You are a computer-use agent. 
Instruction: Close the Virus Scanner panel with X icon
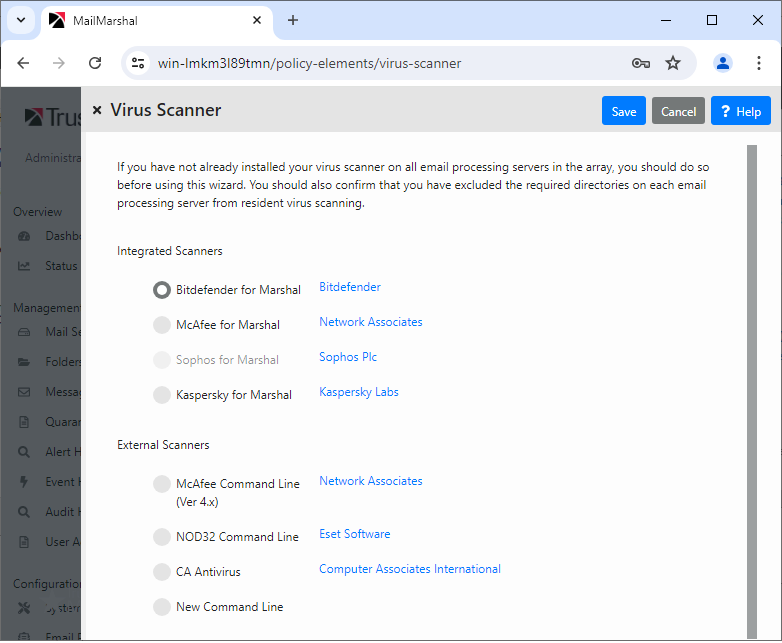[x=97, y=111]
